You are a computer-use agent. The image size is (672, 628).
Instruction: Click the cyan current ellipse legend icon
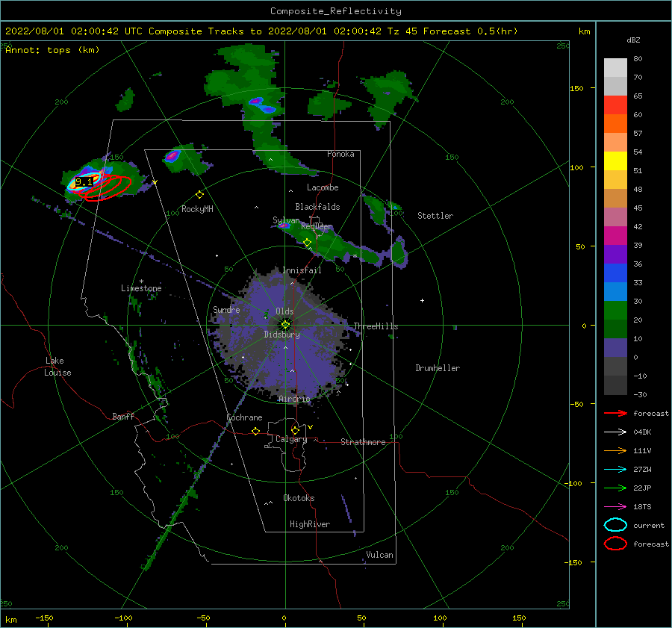point(615,525)
